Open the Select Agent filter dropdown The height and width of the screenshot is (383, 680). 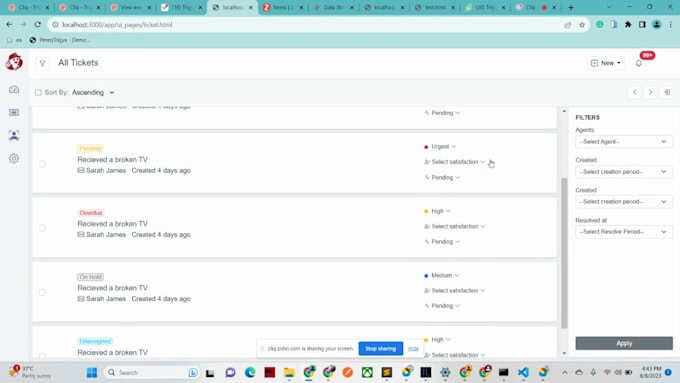point(624,141)
